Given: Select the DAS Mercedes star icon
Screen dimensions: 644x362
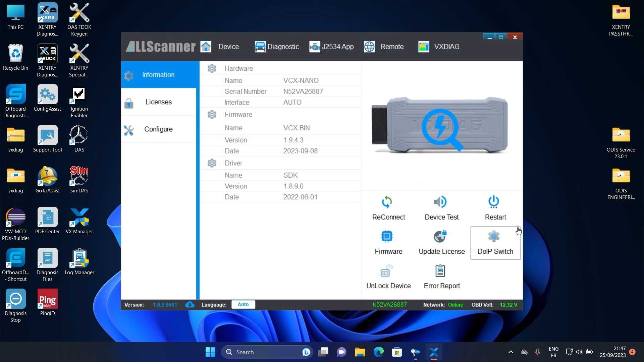Looking at the screenshot, I should (79, 139).
